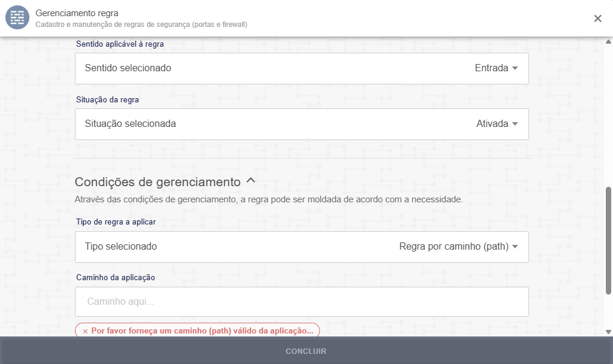Click the Regra por caminho (path) value

(x=454, y=247)
